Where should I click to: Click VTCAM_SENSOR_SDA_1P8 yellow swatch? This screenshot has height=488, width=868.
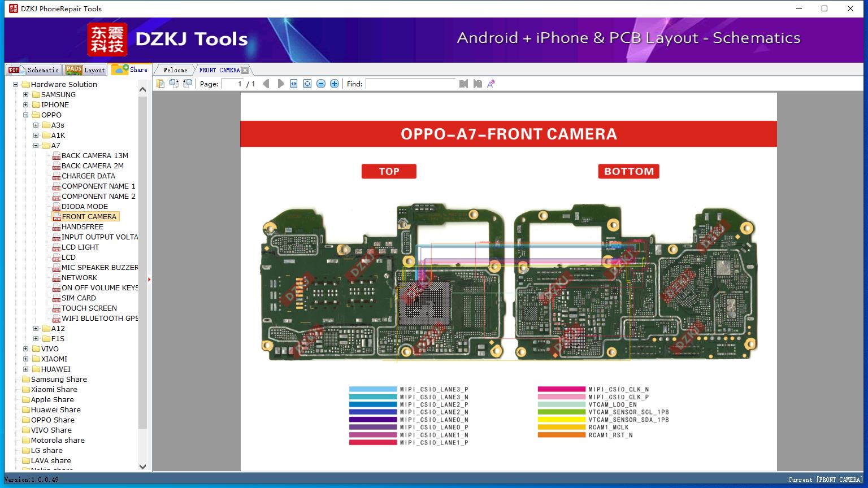tap(562, 420)
